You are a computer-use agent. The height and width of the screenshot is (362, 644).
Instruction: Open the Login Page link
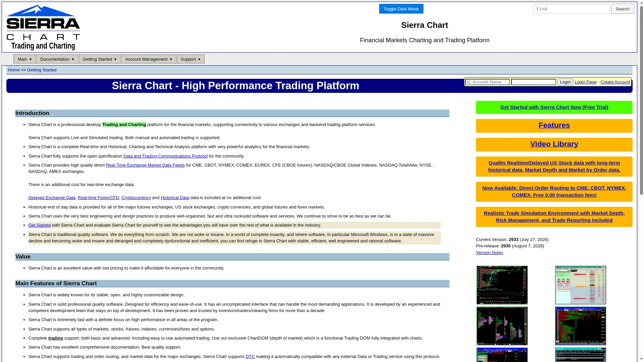coord(586,82)
